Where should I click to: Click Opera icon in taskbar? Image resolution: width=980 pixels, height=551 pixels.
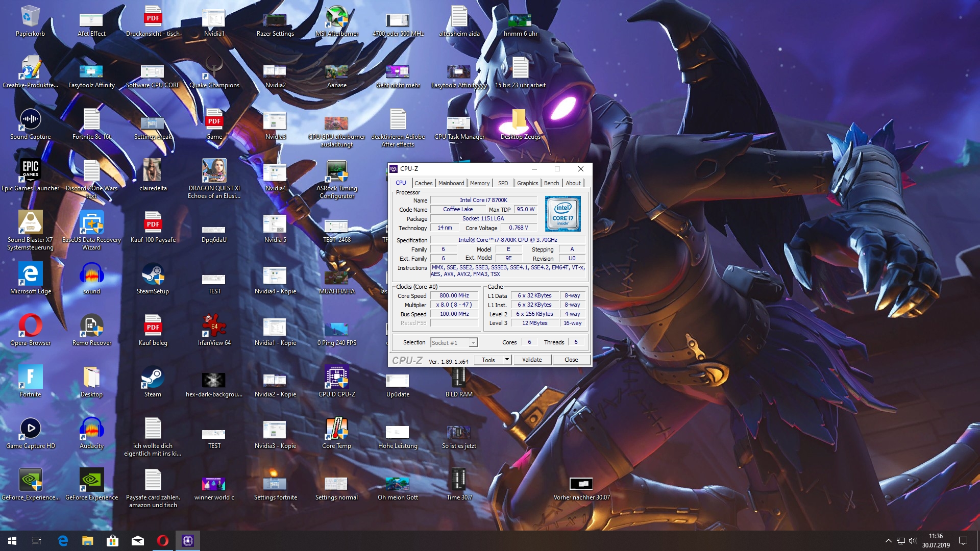click(163, 541)
